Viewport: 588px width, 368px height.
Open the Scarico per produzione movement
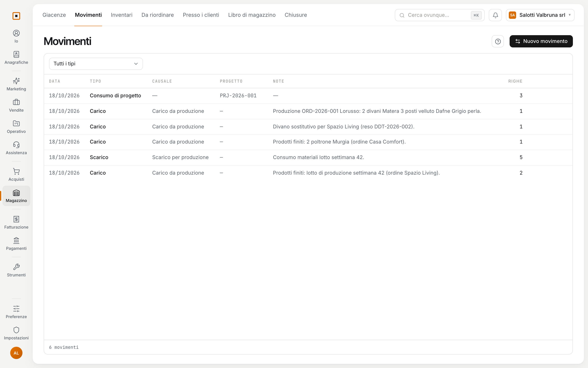(x=308, y=157)
